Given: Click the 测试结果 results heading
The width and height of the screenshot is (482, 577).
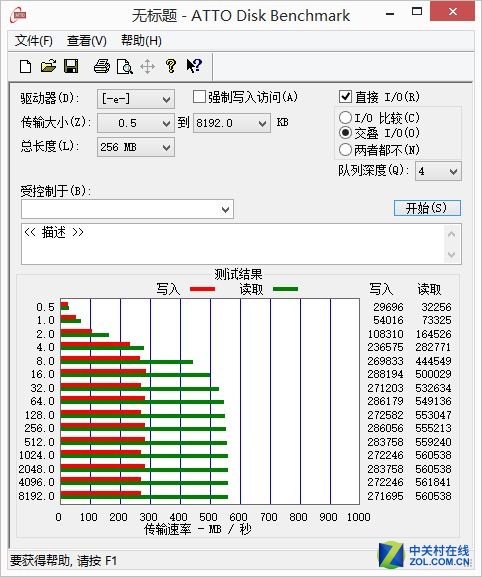Looking at the screenshot, I should (x=238, y=274).
